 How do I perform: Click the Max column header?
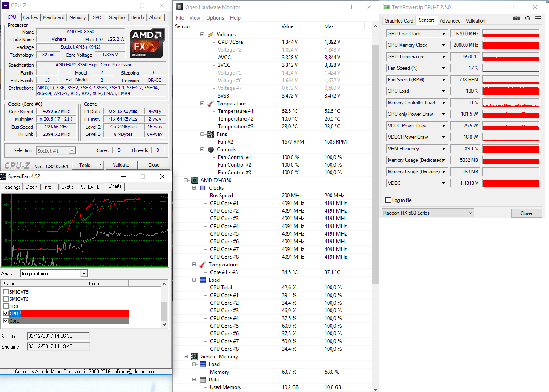point(343,26)
